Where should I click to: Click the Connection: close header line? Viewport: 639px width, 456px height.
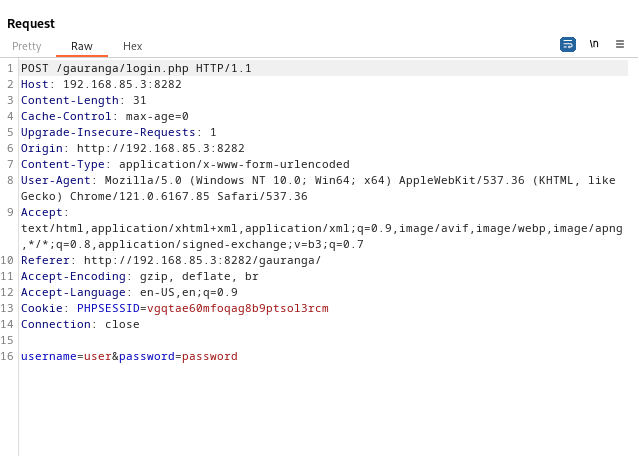coord(80,324)
